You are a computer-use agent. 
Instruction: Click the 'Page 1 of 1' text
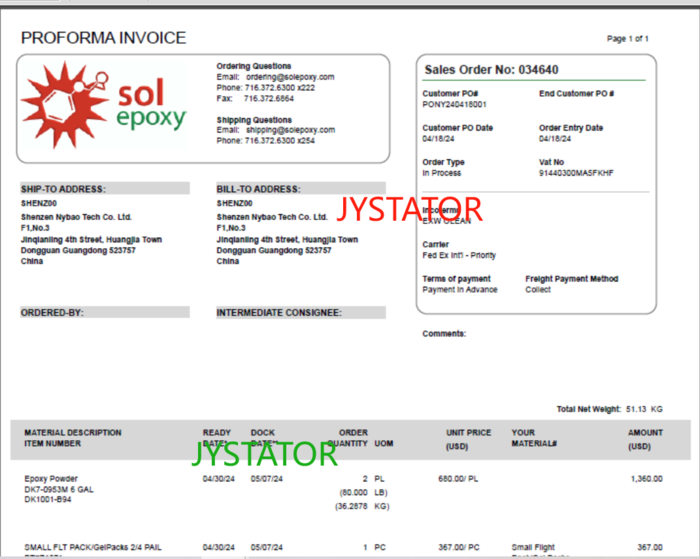tap(627, 39)
